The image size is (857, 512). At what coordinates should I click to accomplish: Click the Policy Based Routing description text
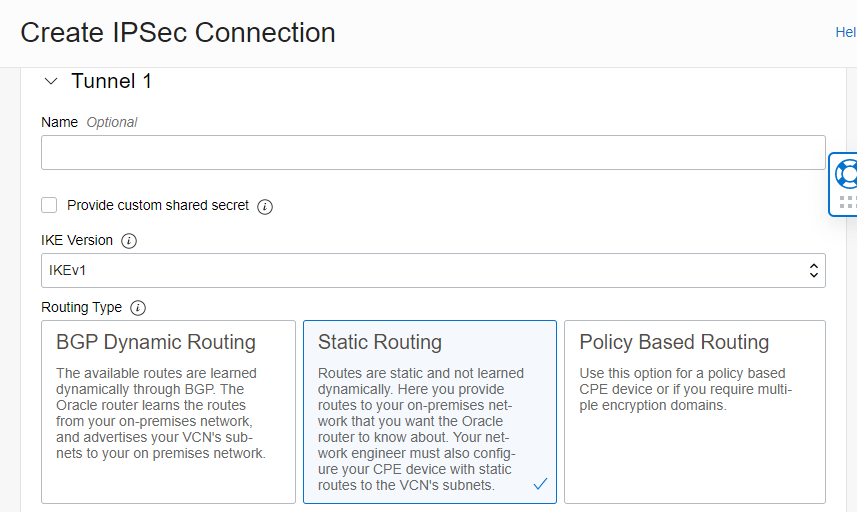coord(685,389)
